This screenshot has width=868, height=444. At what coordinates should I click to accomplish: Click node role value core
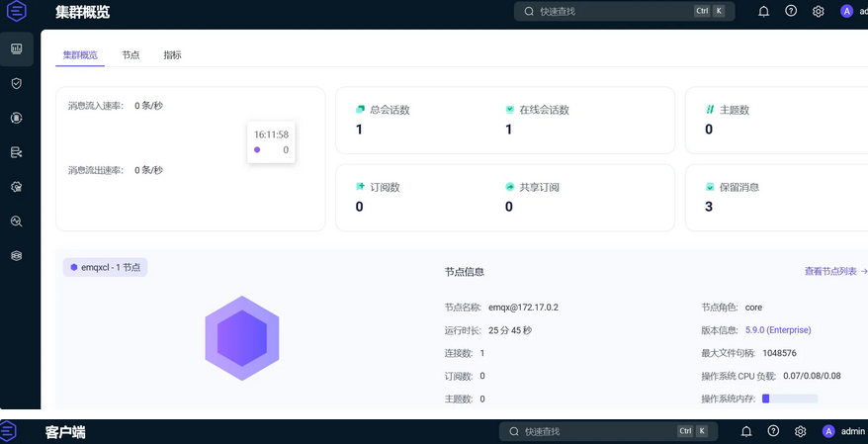(x=753, y=308)
